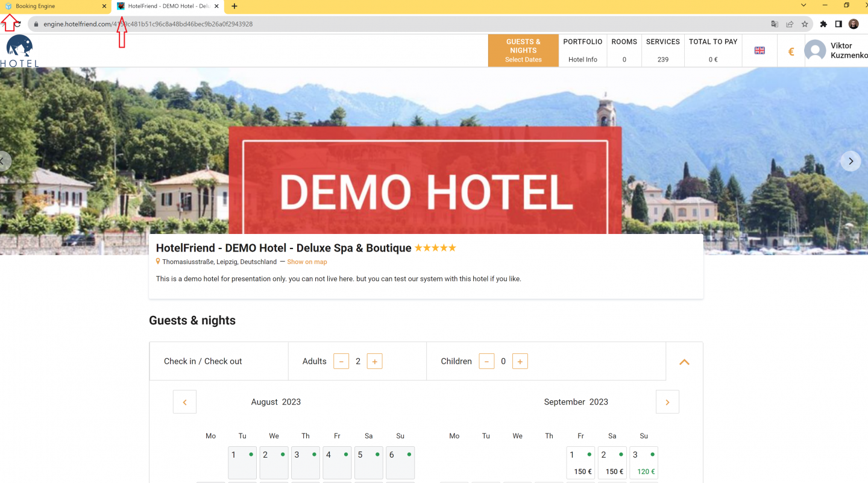Open the Total to Pay summary

[x=713, y=51]
